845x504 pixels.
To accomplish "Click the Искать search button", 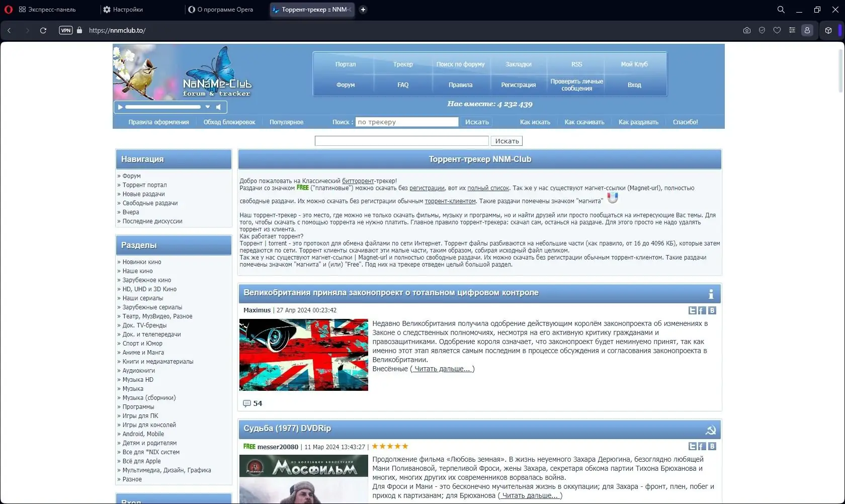I will 506,140.
